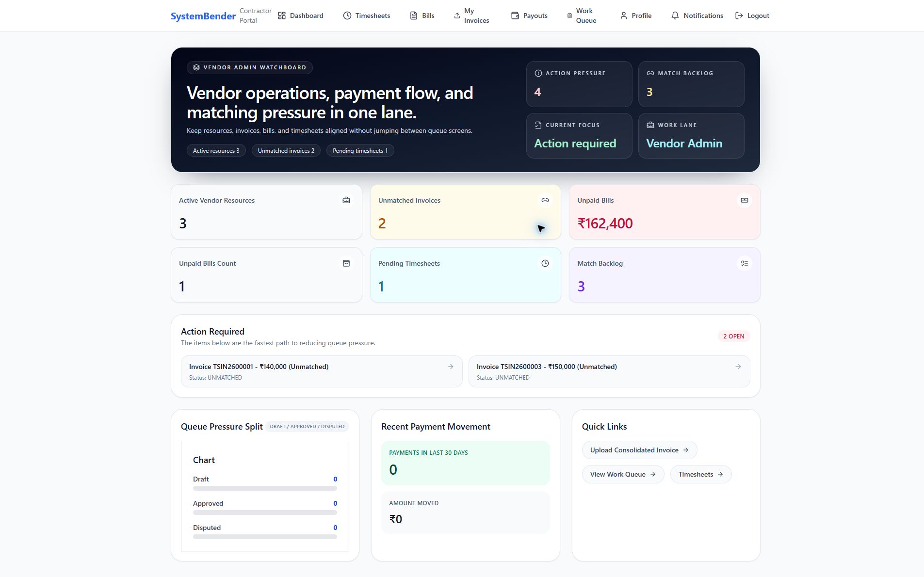Click the Unmatched invoices 2 chip
Screen dimensions: 924x577
pyautogui.click(x=286, y=151)
